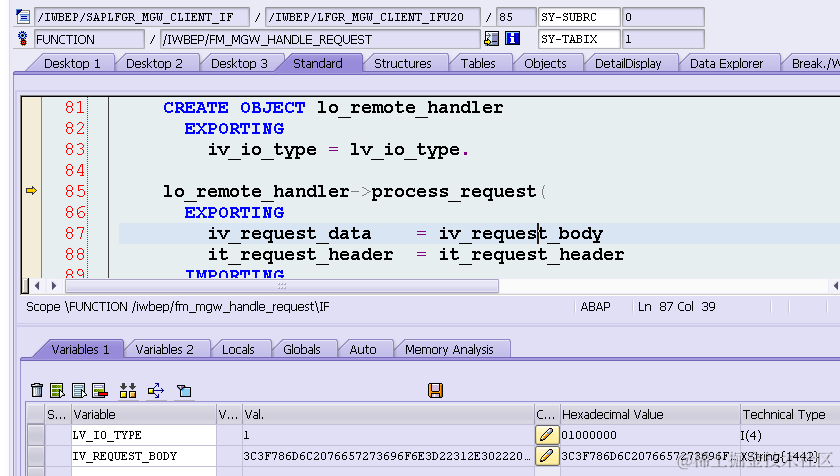Switch to the Desktop 1 tab
The image size is (840, 476).
[x=72, y=63]
